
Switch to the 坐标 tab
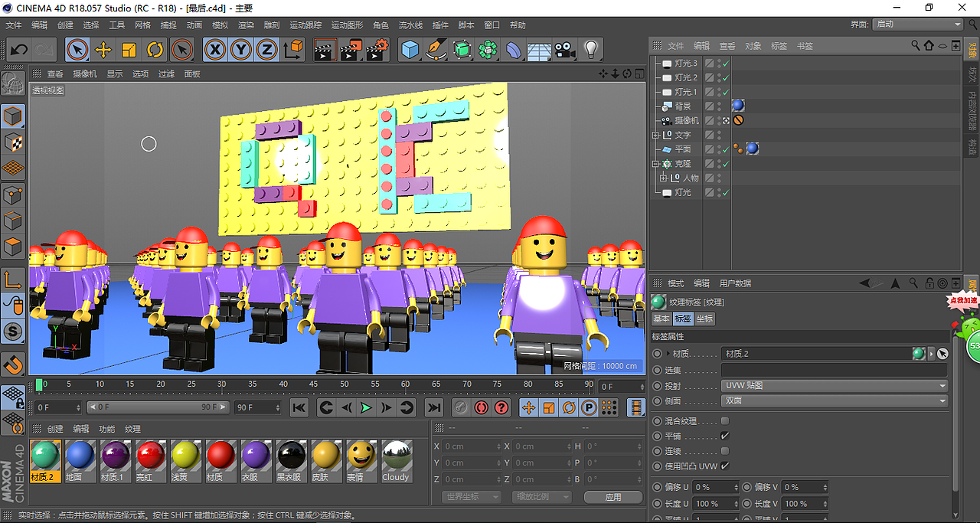(704, 319)
